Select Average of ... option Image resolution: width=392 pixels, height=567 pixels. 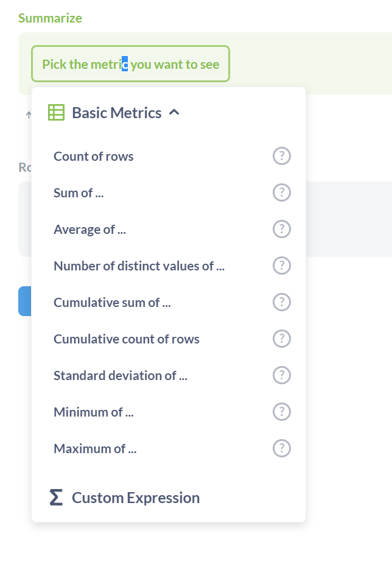[x=89, y=230]
